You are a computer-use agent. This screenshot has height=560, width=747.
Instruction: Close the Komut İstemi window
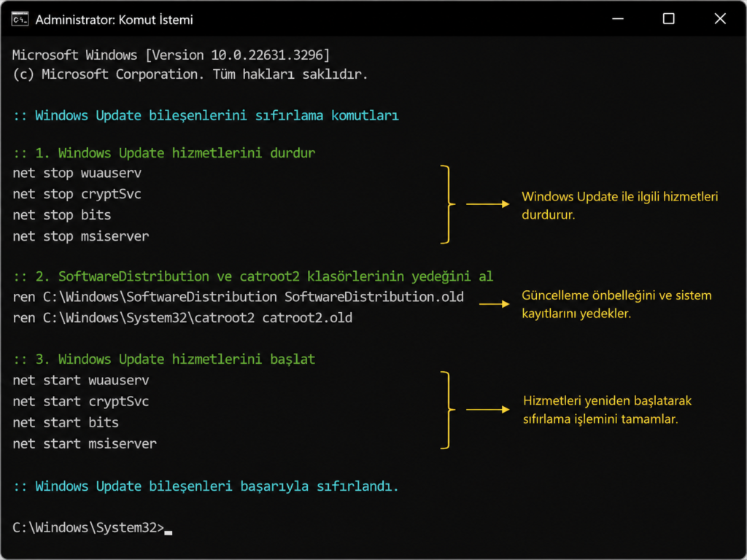point(720,19)
